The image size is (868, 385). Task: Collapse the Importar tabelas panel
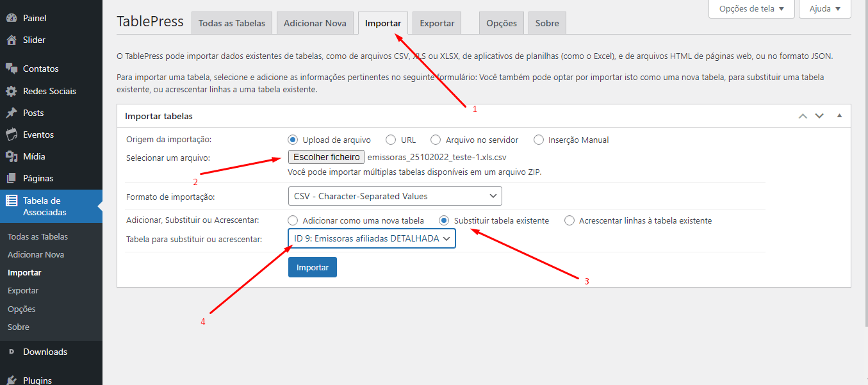click(839, 116)
